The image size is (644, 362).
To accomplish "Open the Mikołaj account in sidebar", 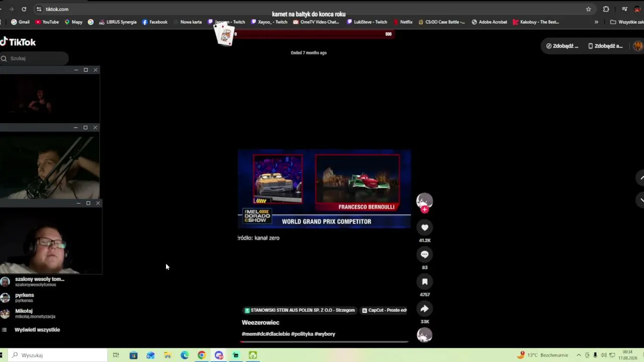I will point(28,314).
